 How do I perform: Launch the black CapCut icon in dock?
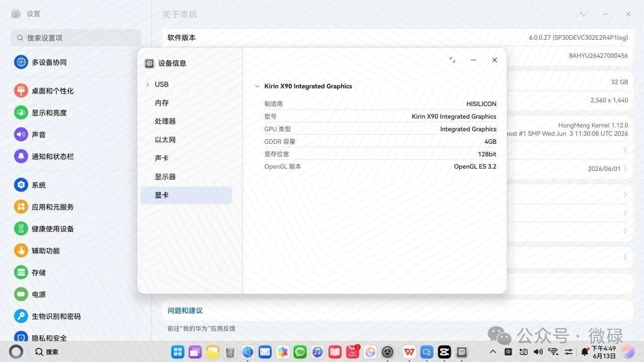(x=444, y=352)
